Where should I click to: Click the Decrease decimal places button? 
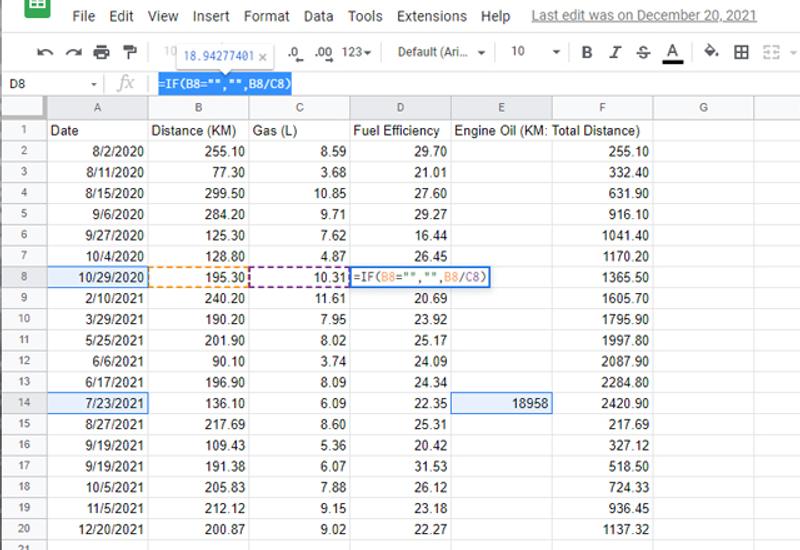coord(295,53)
